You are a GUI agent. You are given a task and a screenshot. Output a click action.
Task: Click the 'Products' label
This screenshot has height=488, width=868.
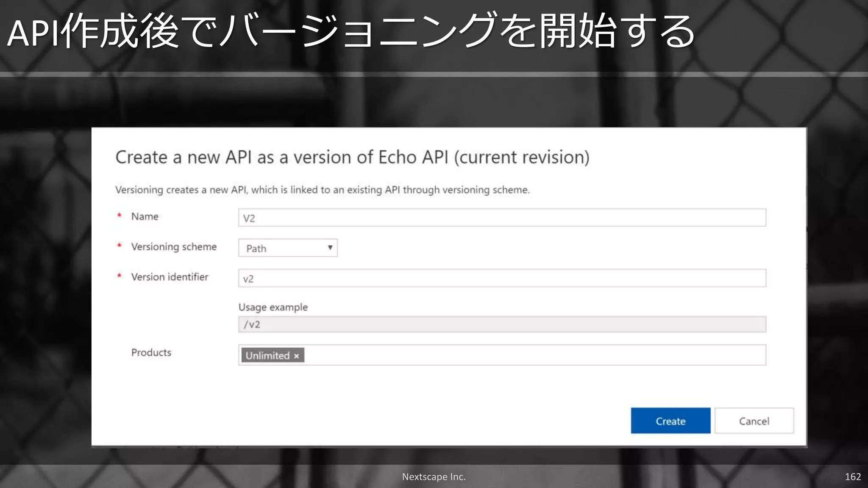151,352
